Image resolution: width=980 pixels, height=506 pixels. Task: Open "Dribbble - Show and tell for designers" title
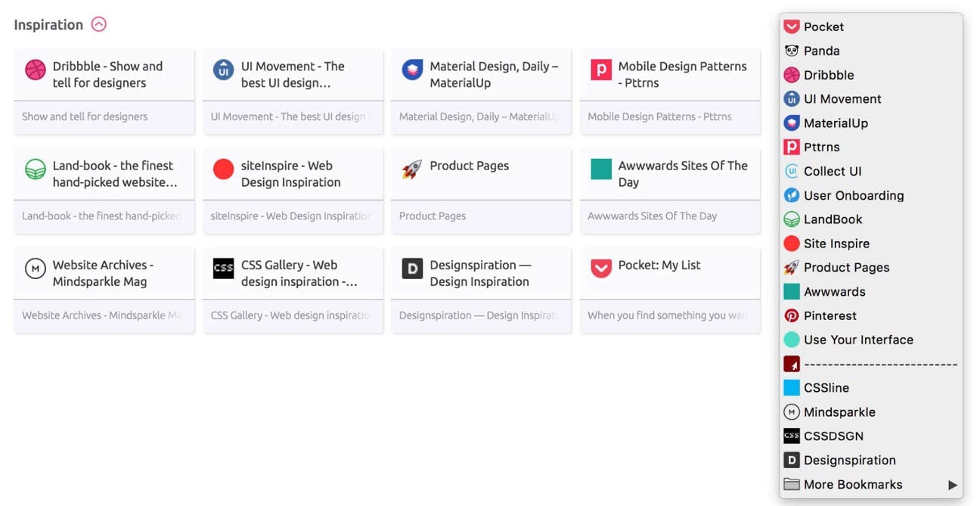click(107, 75)
